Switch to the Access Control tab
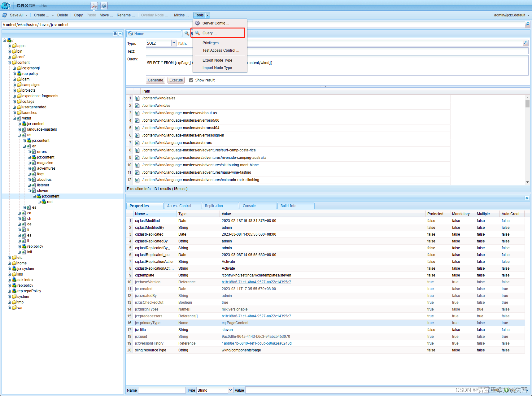The image size is (532, 396). coord(179,206)
